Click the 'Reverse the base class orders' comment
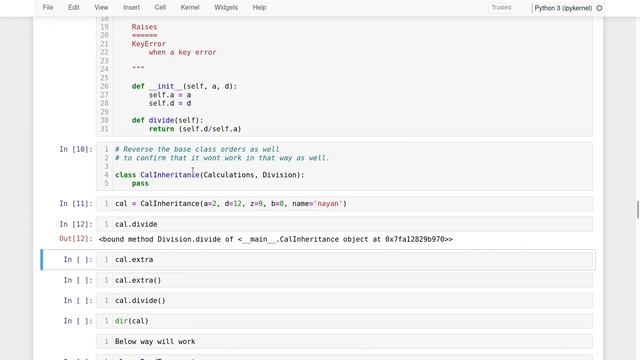This screenshot has width=640, height=360. pos(197,149)
